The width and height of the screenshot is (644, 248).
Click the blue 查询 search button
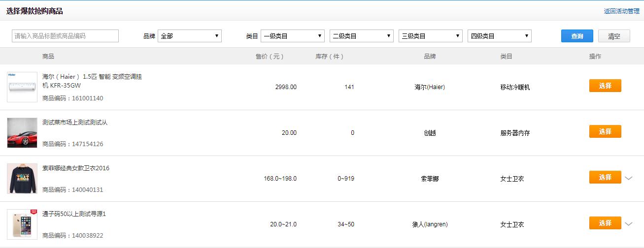point(577,36)
